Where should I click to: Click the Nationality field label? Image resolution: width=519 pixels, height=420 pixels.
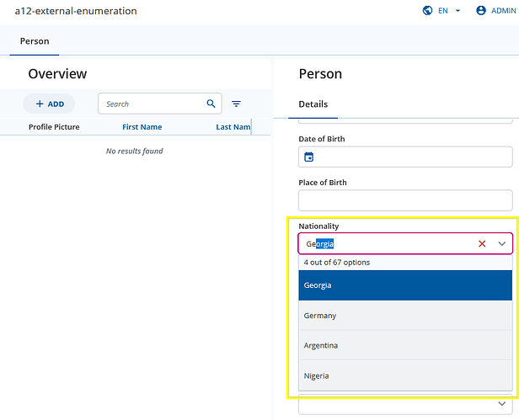coord(318,226)
